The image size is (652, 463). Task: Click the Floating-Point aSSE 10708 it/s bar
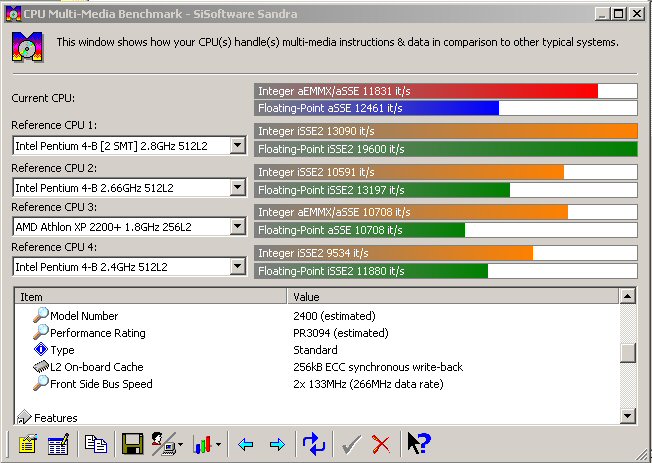click(446, 230)
